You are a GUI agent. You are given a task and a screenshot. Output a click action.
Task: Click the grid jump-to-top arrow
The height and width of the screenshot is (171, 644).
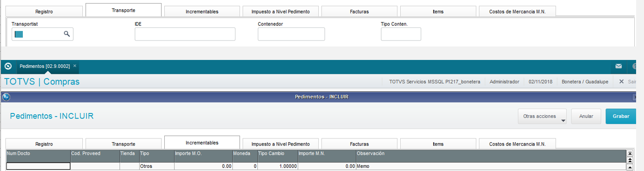click(x=630, y=153)
